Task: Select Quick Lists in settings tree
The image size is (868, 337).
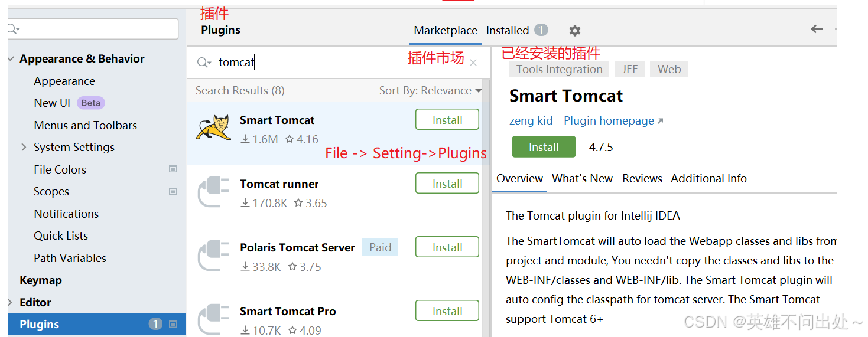Action: coord(61,235)
